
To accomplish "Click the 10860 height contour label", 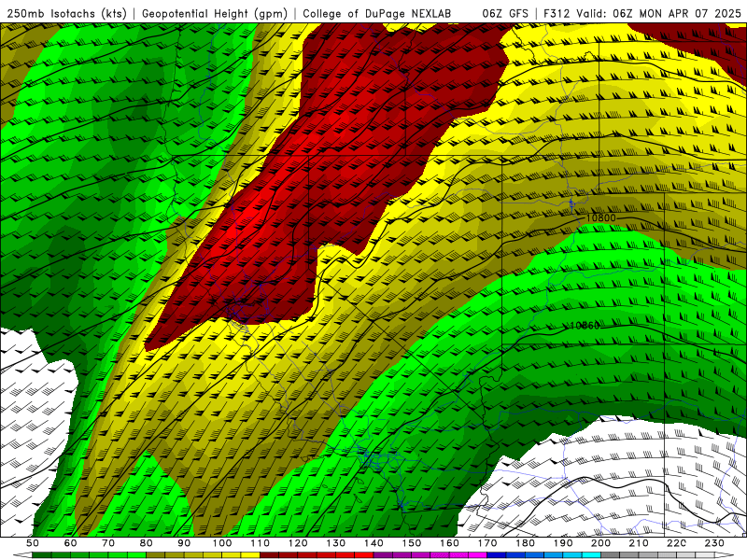I will pyautogui.click(x=585, y=326).
